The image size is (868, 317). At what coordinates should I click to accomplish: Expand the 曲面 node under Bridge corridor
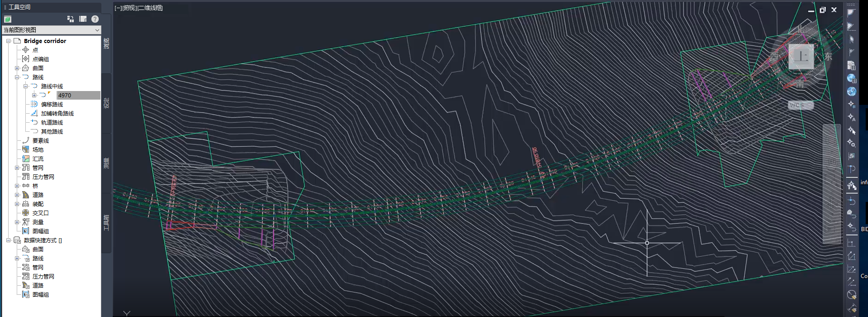(x=17, y=68)
